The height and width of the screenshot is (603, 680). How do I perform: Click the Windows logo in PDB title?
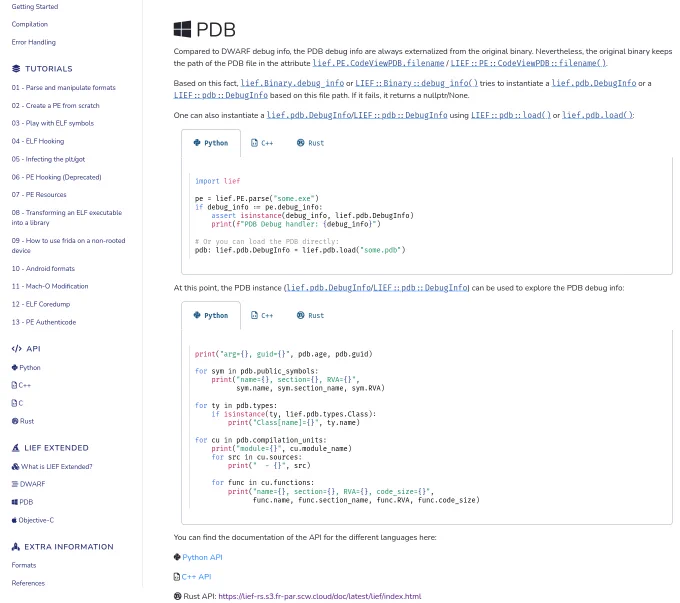click(182, 29)
